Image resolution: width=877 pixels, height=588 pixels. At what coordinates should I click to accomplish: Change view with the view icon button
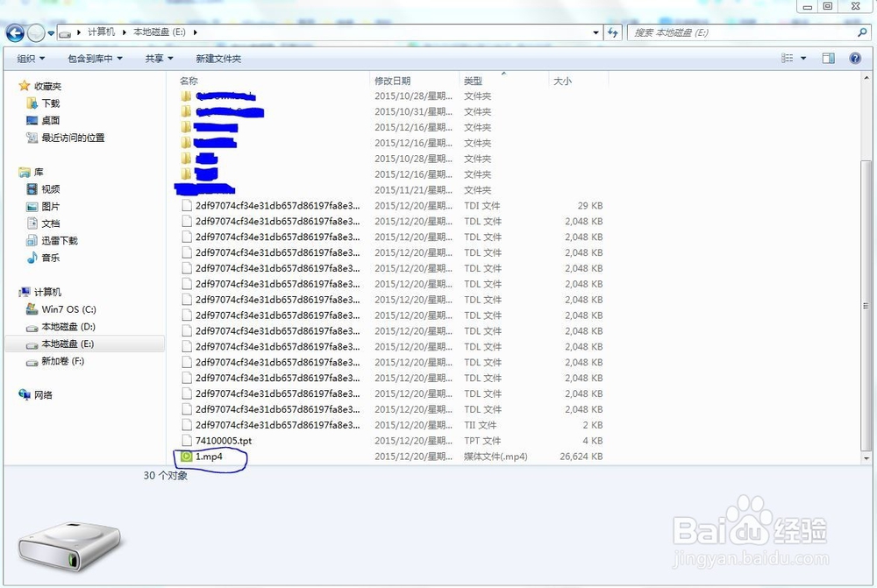click(787, 58)
